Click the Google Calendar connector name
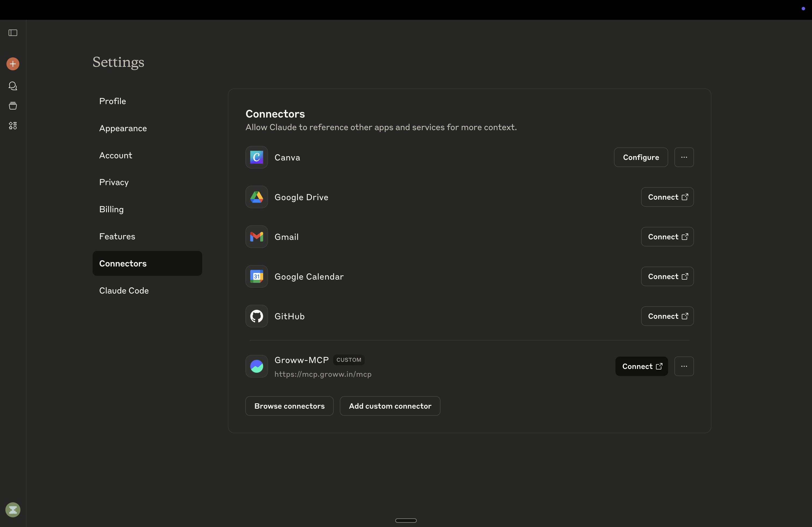Screen dimensions: 812x527 pyautogui.click(x=309, y=277)
